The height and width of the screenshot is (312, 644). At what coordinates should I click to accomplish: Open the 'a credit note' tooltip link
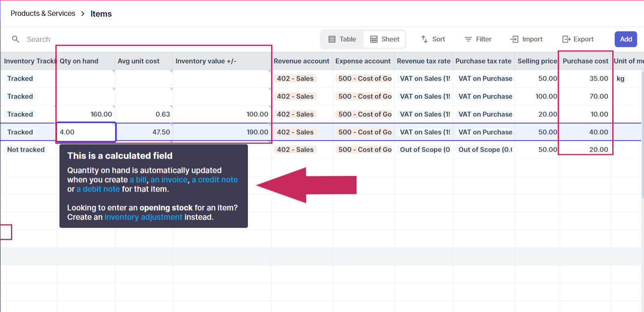point(215,180)
